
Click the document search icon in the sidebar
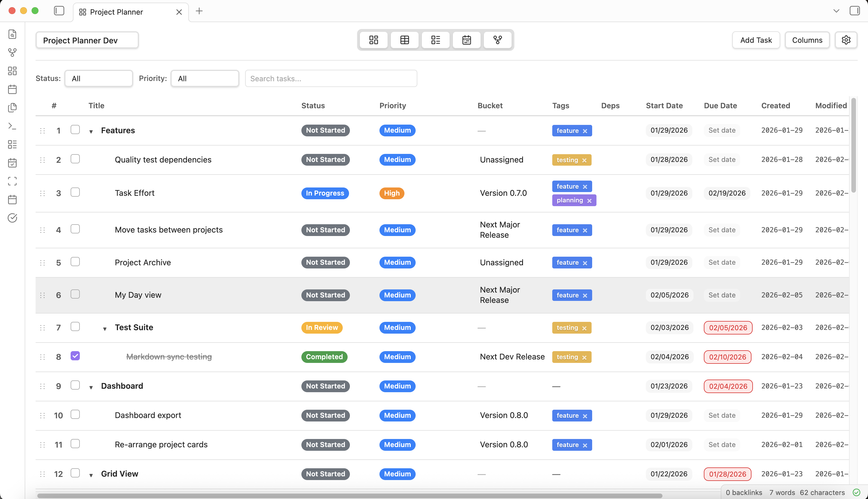[12, 34]
